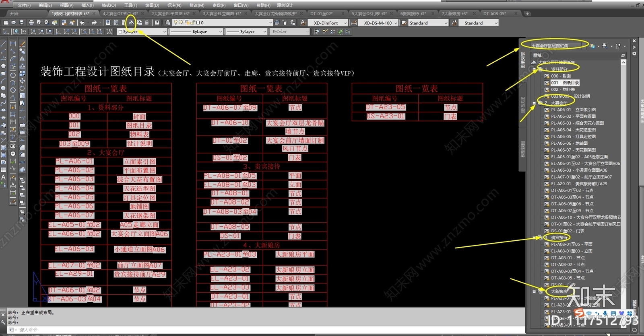Close the Sheet Set Manager palette

point(634,41)
